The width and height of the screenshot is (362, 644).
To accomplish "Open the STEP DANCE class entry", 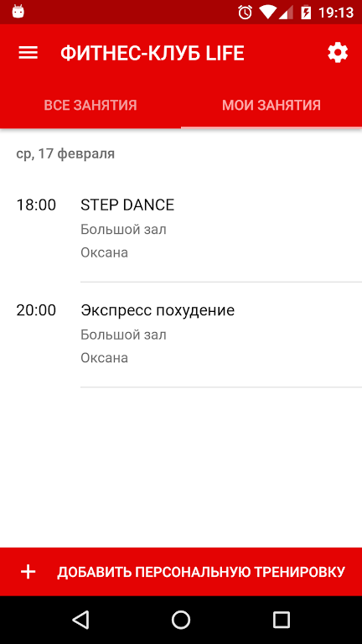I will pyautogui.click(x=181, y=229).
